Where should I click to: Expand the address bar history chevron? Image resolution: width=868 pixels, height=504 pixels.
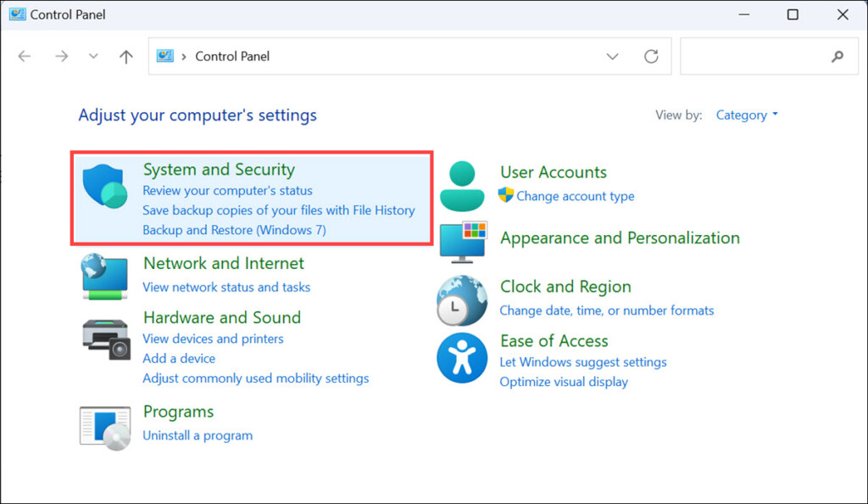pyautogui.click(x=612, y=57)
